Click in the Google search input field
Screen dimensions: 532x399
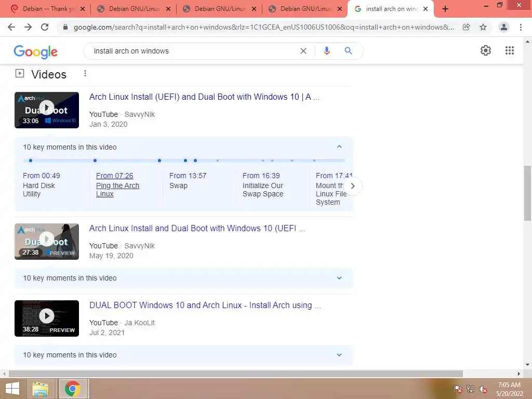(193, 51)
